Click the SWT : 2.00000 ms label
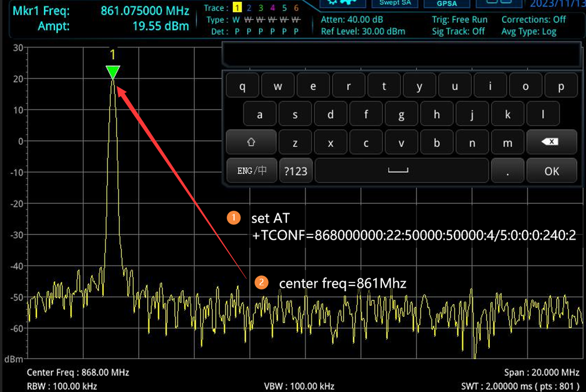Screen dimensions: 586x392 pyautogui.click(x=521, y=386)
